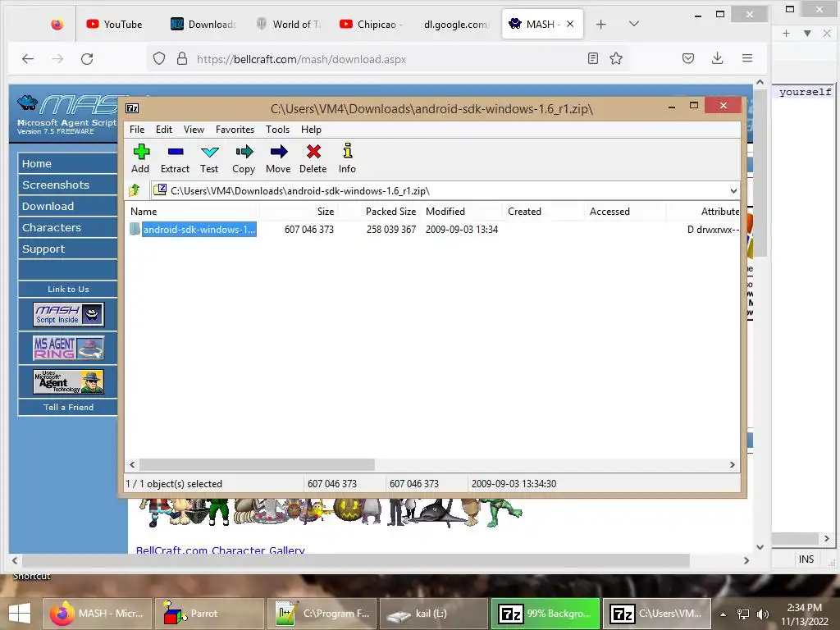The image size is (840, 630).
Task: Expand the 7-Zip address path dropdown
Action: click(x=733, y=190)
